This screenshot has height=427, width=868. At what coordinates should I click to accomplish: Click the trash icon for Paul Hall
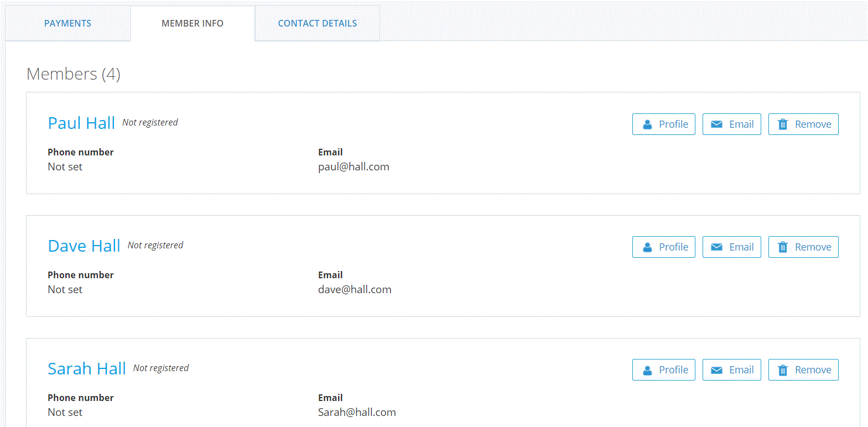pos(783,124)
